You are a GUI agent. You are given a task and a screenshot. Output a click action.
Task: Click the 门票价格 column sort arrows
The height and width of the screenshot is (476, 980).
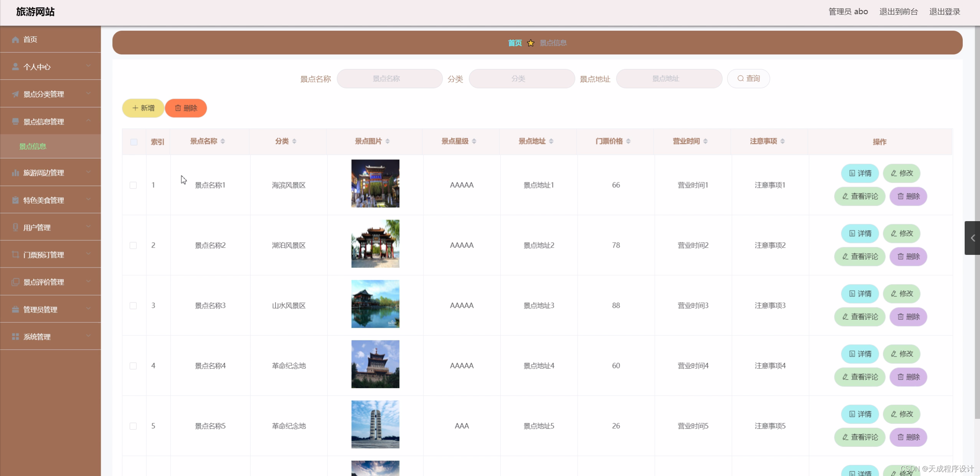click(628, 141)
